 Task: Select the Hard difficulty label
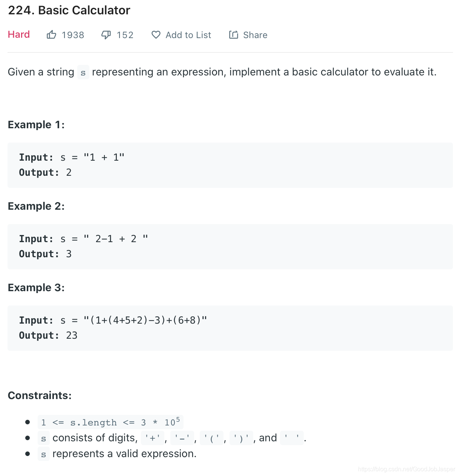click(x=18, y=35)
